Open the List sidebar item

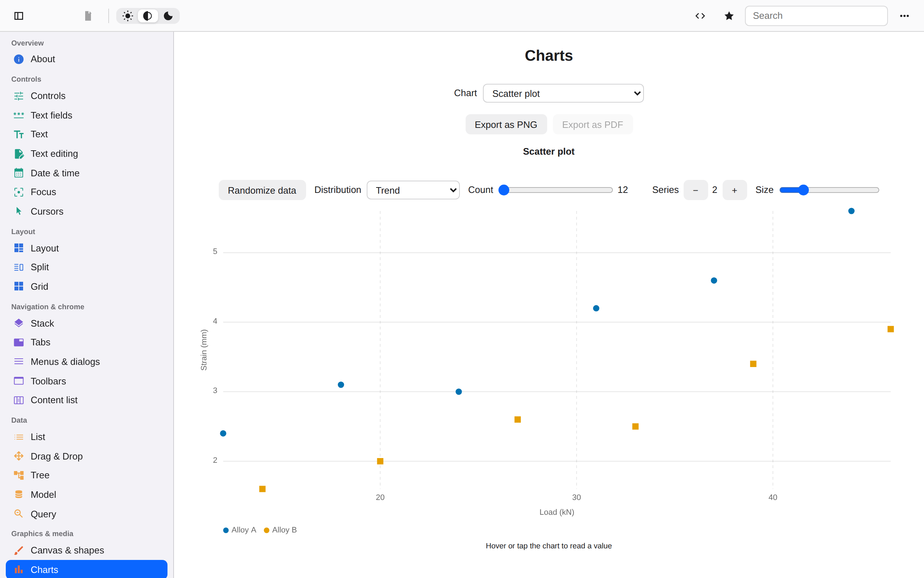point(87,437)
